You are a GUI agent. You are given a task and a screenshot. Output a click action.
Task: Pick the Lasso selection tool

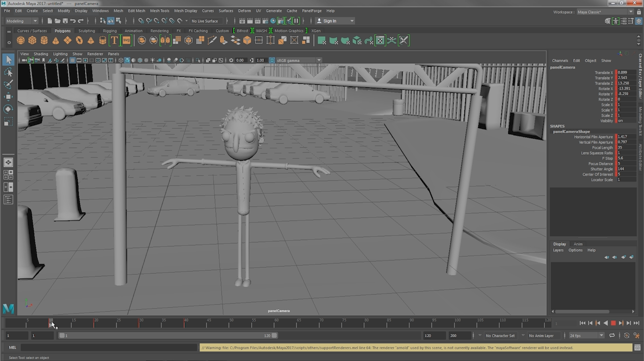pyautogui.click(x=9, y=72)
